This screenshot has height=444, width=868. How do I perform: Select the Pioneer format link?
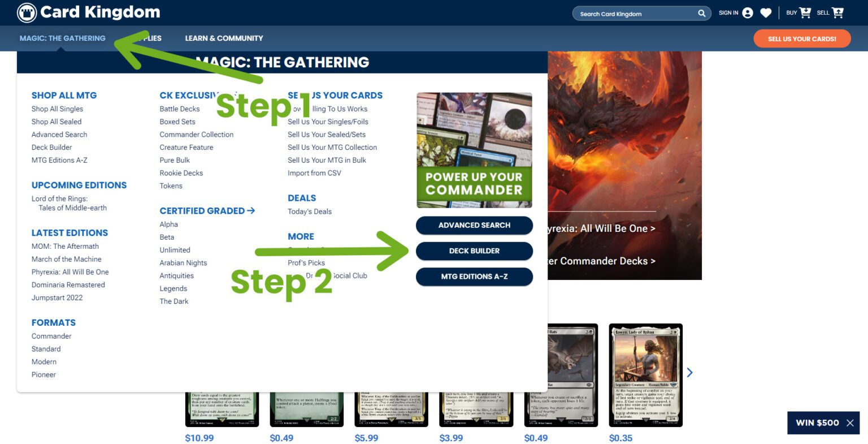click(44, 374)
